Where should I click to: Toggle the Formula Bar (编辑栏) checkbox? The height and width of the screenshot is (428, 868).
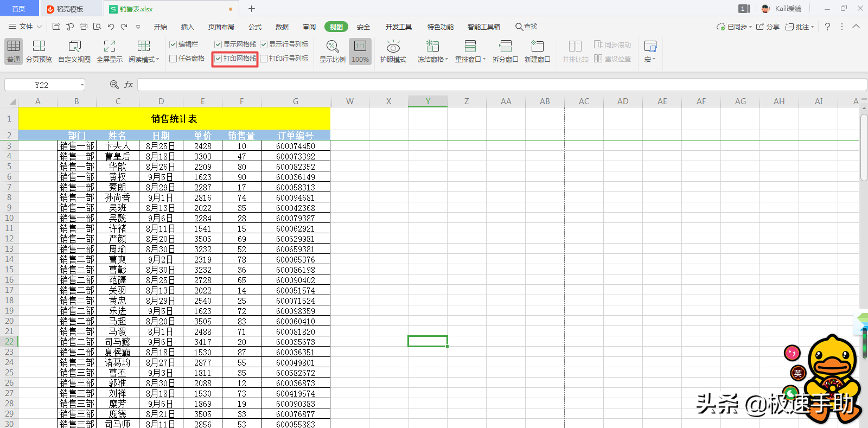pyautogui.click(x=173, y=44)
